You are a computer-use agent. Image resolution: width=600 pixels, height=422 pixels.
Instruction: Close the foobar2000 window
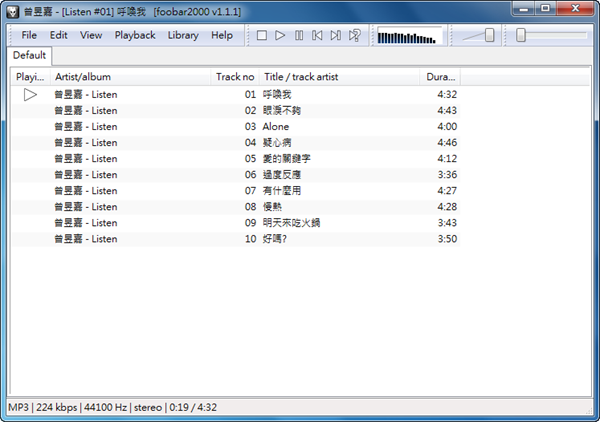click(x=575, y=9)
